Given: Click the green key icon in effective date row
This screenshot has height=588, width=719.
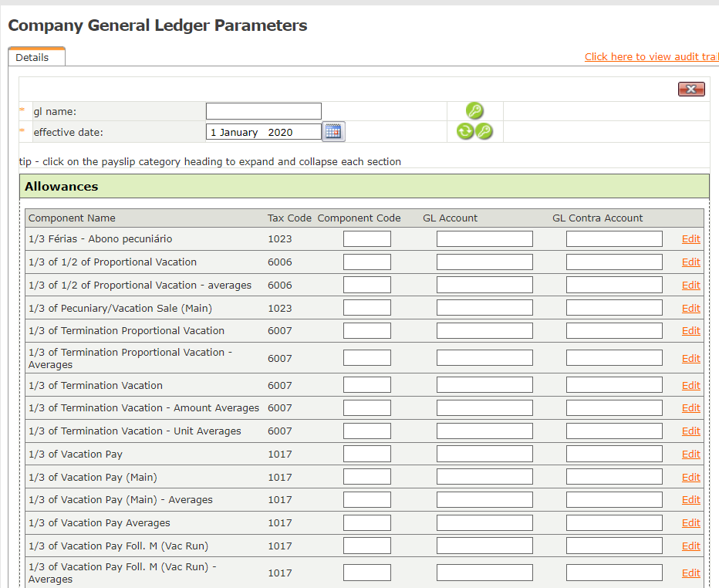Looking at the screenshot, I should pyautogui.click(x=484, y=131).
